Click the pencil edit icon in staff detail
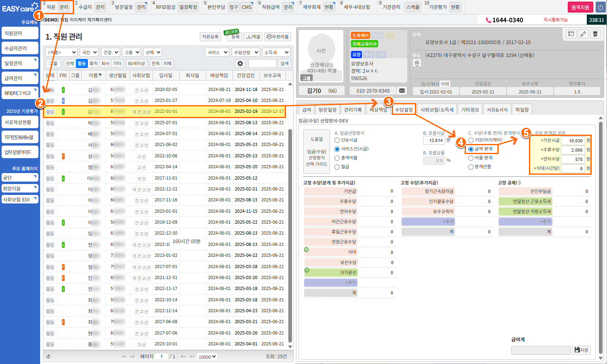Viewport: 607px width, 364px height. pyautogui.click(x=583, y=34)
